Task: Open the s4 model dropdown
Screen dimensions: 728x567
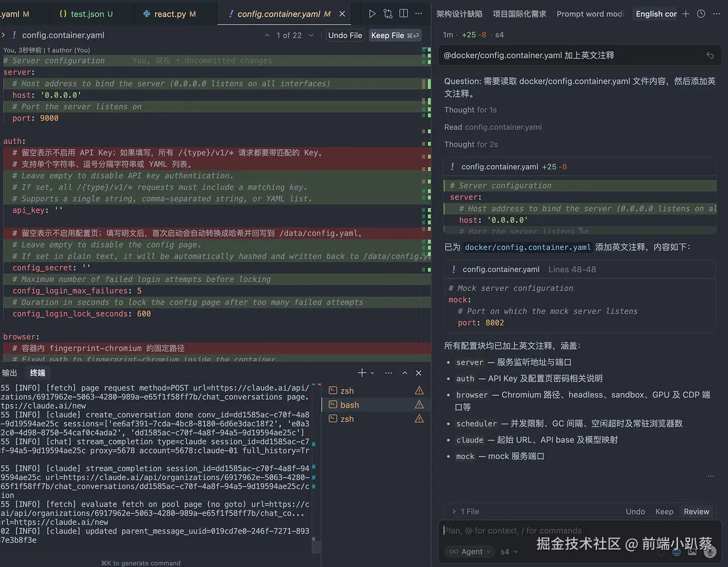Action: [x=509, y=552]
